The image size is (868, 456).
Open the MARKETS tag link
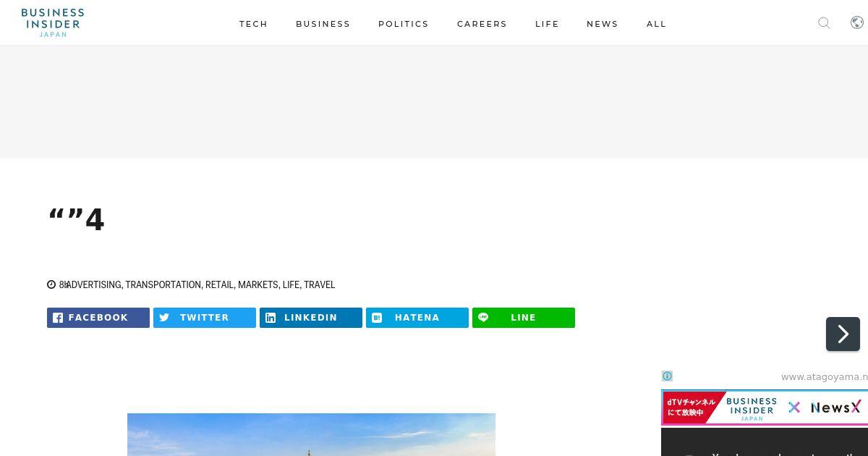(x=258, y=284)
